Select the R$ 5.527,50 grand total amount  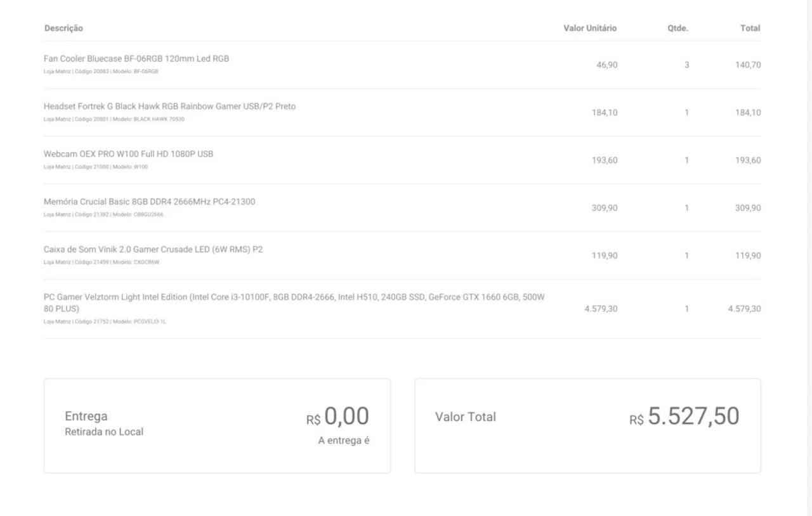[x=684, y=417]
